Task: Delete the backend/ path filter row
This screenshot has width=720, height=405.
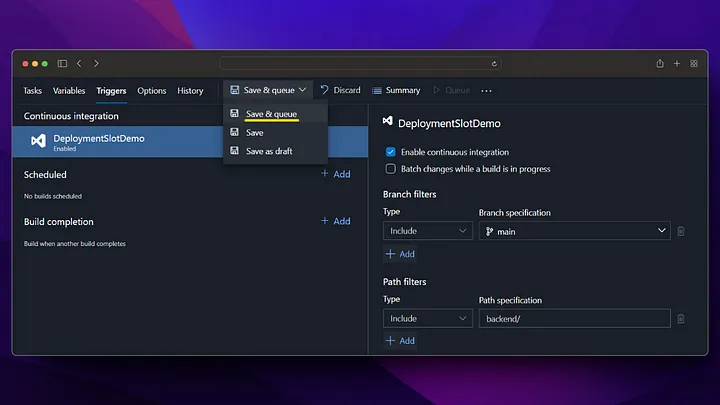Action: point(681,319)
